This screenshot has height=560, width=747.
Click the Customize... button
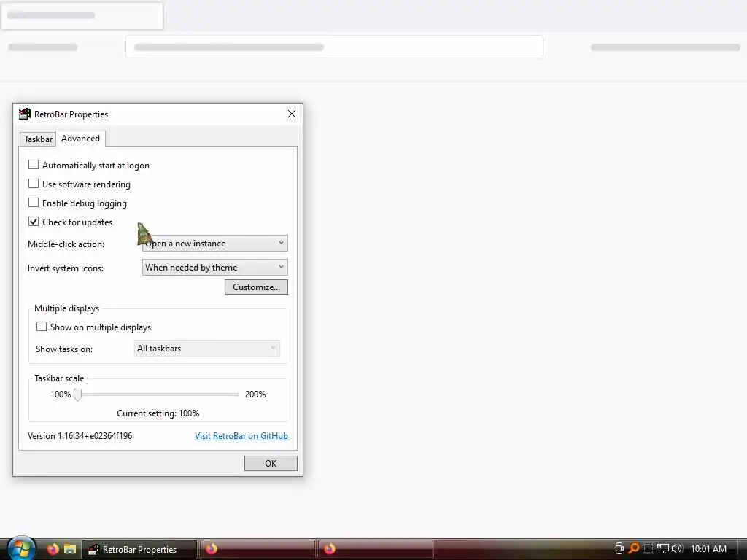(x=256, y=287)
